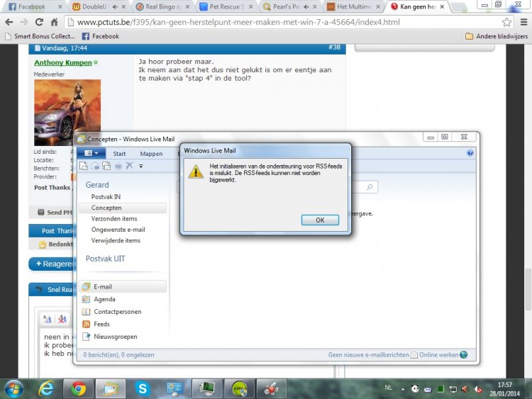Image resolution: width=532 pixels, height=399 pixels.
Task: Select the Start ribbon tab
Action: point(119,153)
